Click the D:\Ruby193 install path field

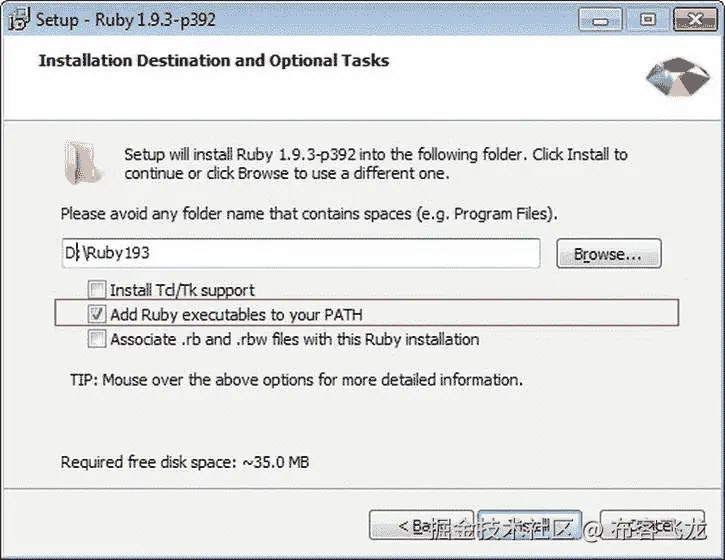300,253
